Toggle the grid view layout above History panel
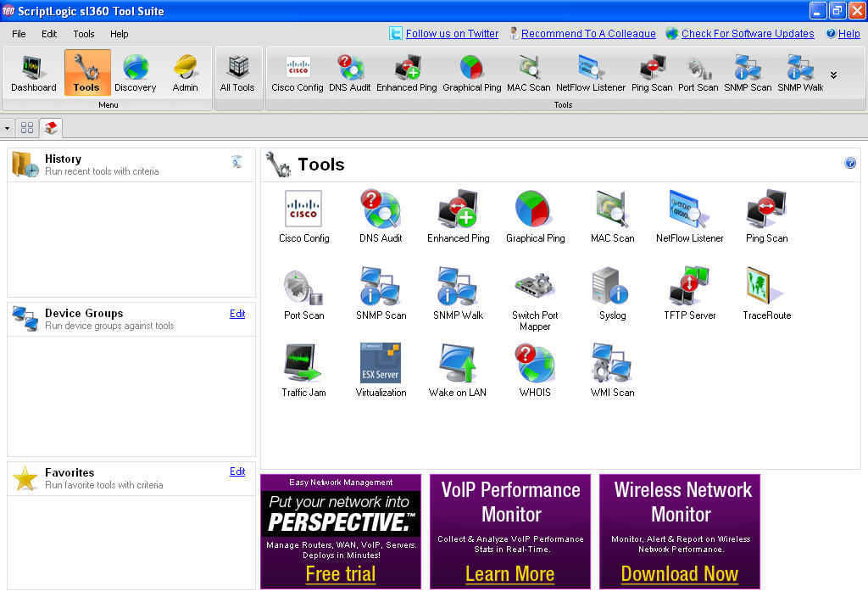 tap(27, 127)
